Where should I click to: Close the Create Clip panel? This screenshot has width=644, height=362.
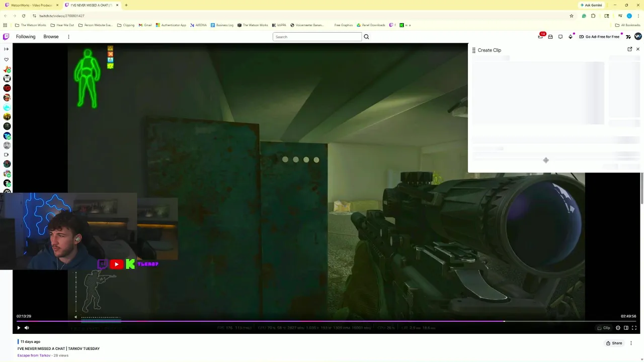pyautogui.click(x=638, y=49)
